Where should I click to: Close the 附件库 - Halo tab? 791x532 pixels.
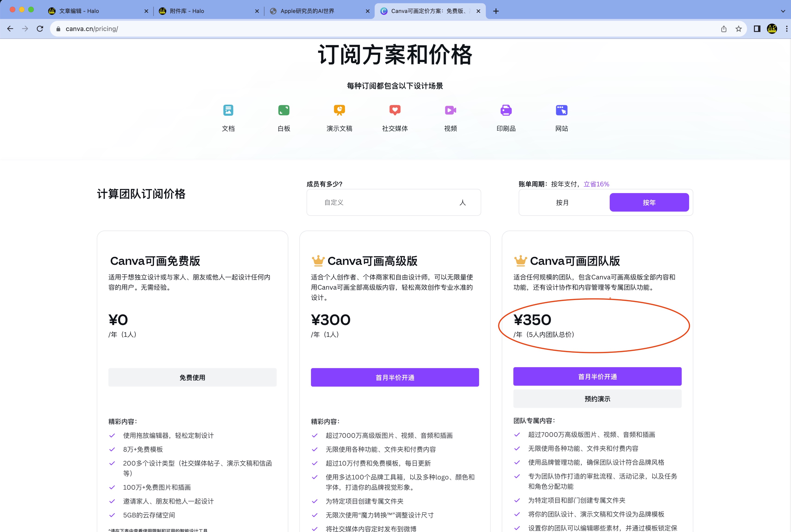[257, 11]
